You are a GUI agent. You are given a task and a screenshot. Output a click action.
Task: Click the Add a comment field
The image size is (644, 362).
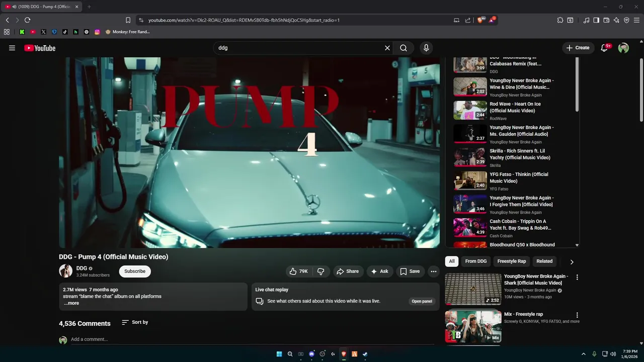coord(252,339)
